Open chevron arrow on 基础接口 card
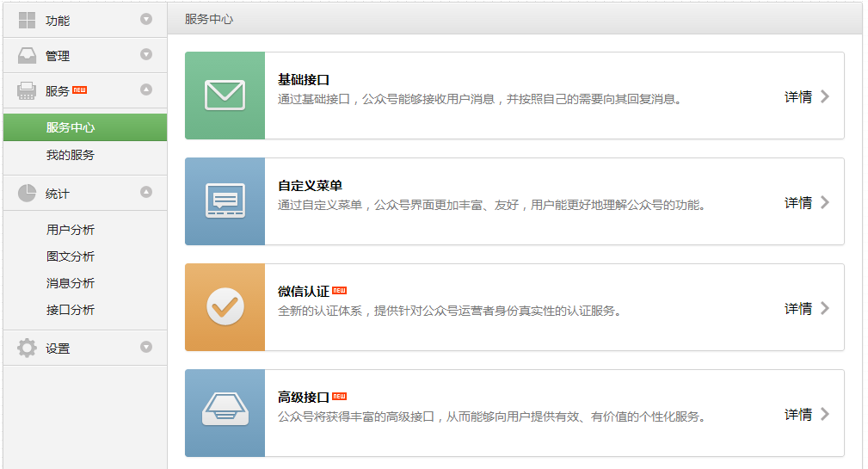 pos(825,96)
